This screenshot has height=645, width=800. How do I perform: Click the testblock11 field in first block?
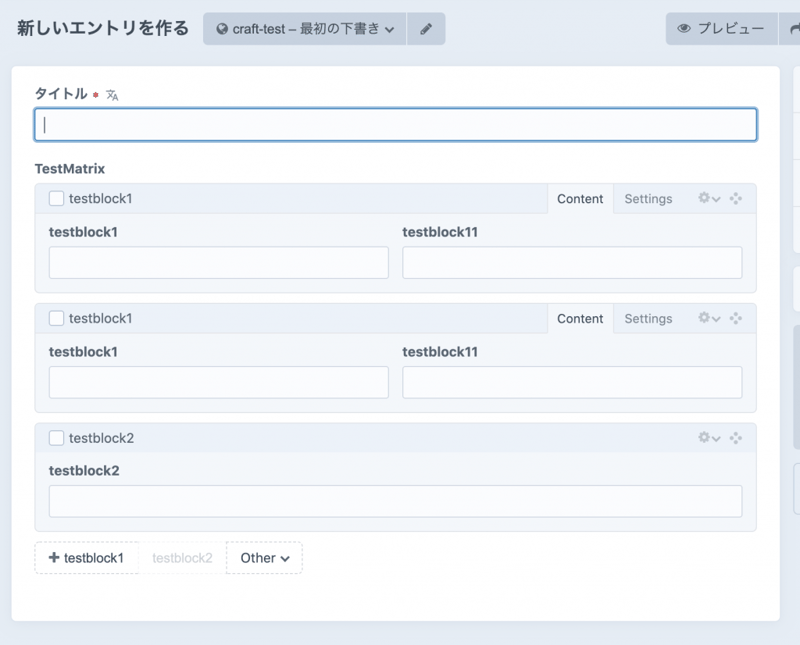[x=572, y=263]
